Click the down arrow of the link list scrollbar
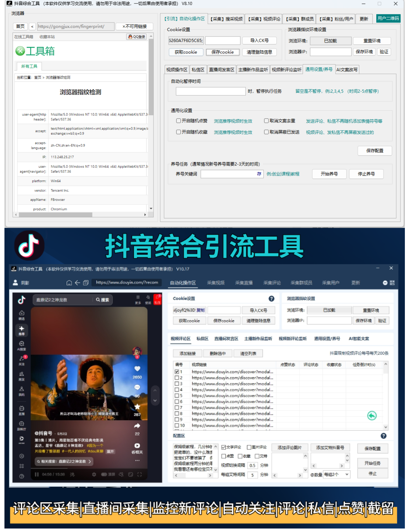 (386, 427)
